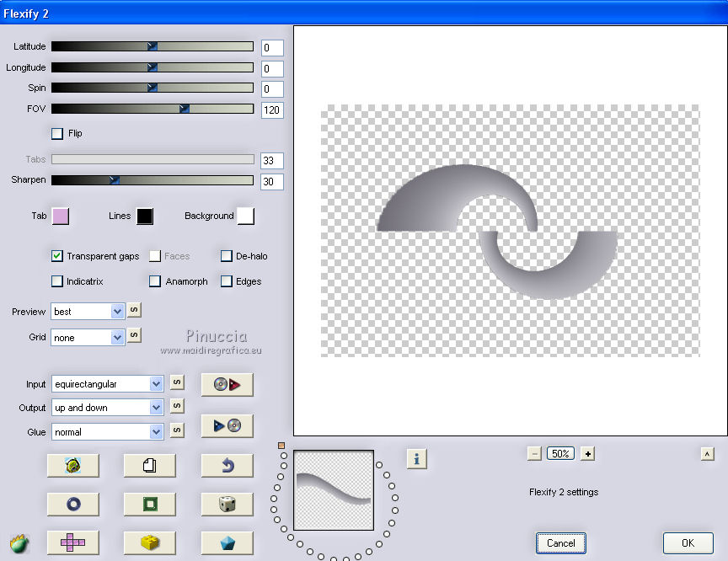
Task: Click the Latitude slider handle
Action: pos(152,46)
